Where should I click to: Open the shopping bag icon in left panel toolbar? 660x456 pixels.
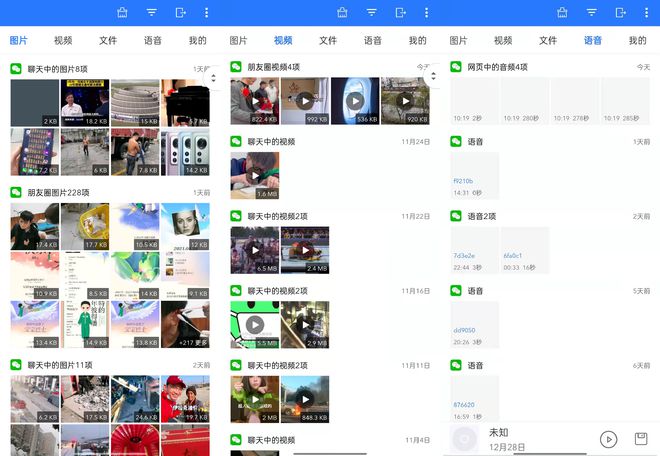click(x=122, y=13)
